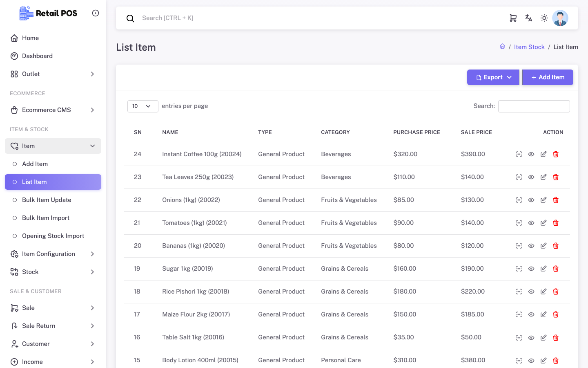Image resolution: width=588 pixels, height=368 pixels.
Task: Open the Export dropdown
Action: (x=493, y=77)
